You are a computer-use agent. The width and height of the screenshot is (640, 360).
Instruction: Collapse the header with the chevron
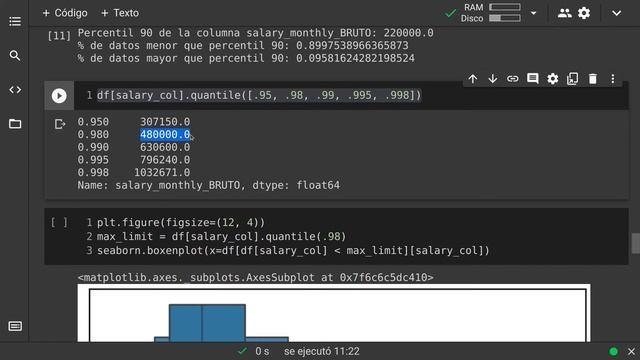click(x=616, y=13)
